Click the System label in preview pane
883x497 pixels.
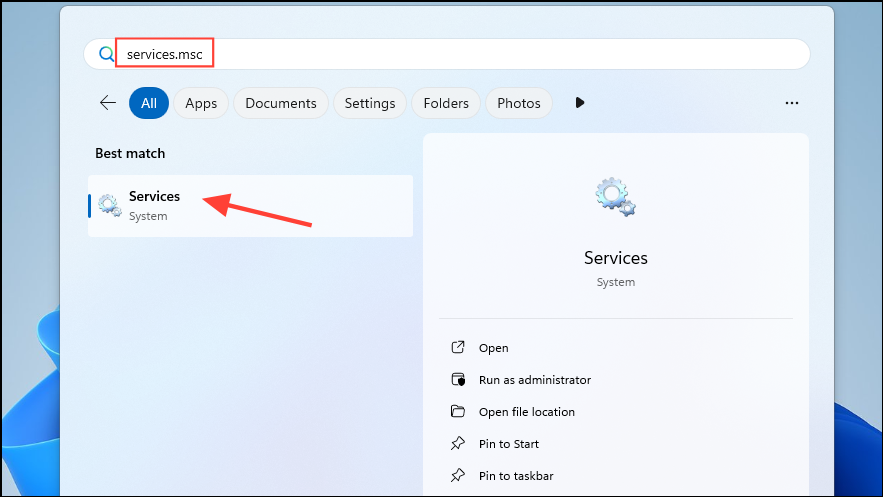(x=616, y=282)
